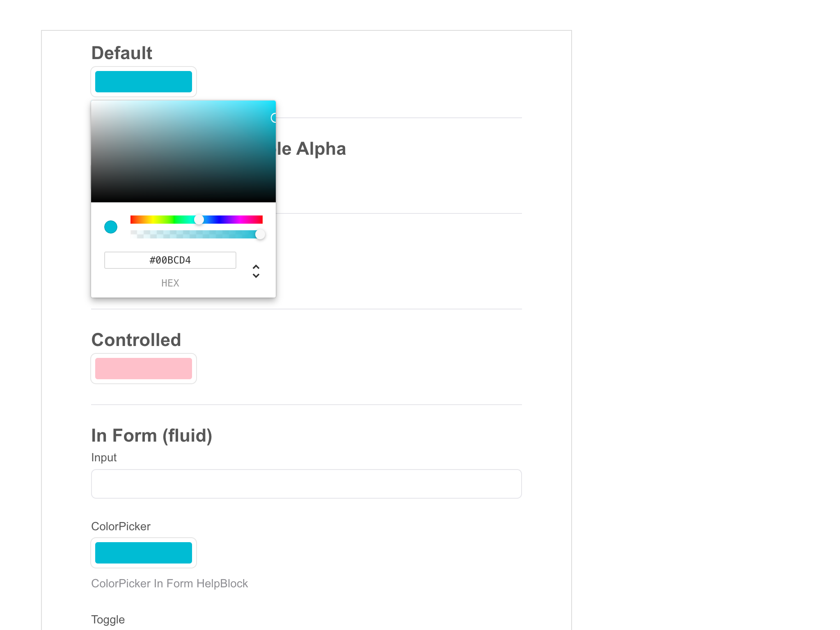The width and height of the screenshot is (840, 630).
Task: Click the down chevron beside hex field
Action: coord(256,276)
